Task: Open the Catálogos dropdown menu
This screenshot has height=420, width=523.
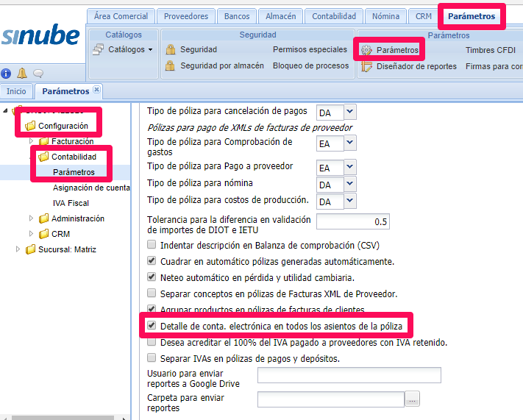Action: click(x=151, y=50)
